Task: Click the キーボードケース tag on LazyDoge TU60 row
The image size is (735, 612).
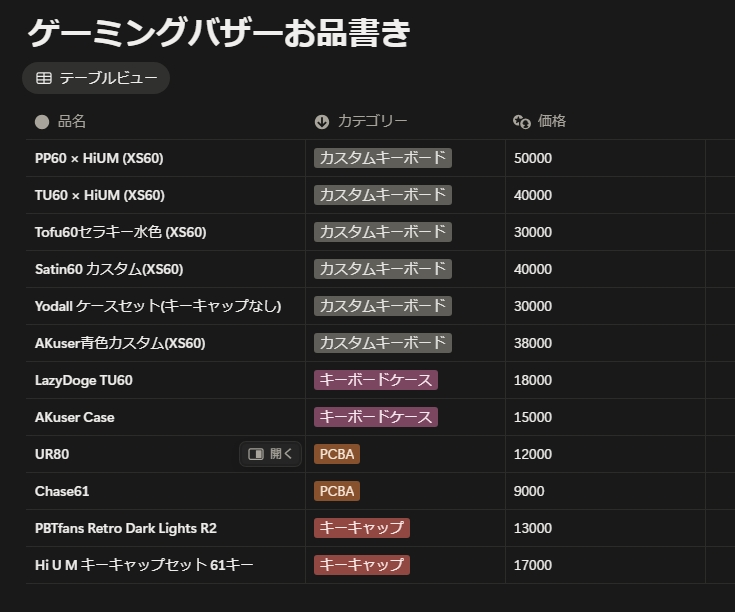Action: pyautogui.click(x=376, y=380)
